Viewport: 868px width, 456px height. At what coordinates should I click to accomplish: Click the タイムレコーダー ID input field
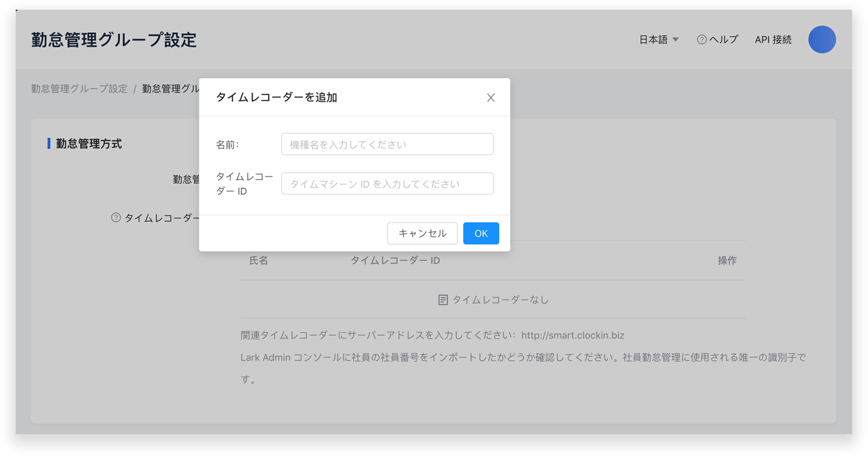(x=387, y=184)
